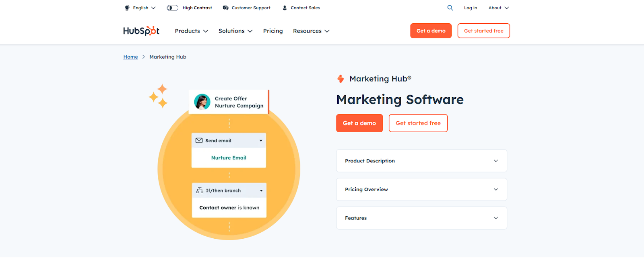This screenshot has width=644, height=258.
Task: Expand the Solutions menu
Action: point(235,31)
